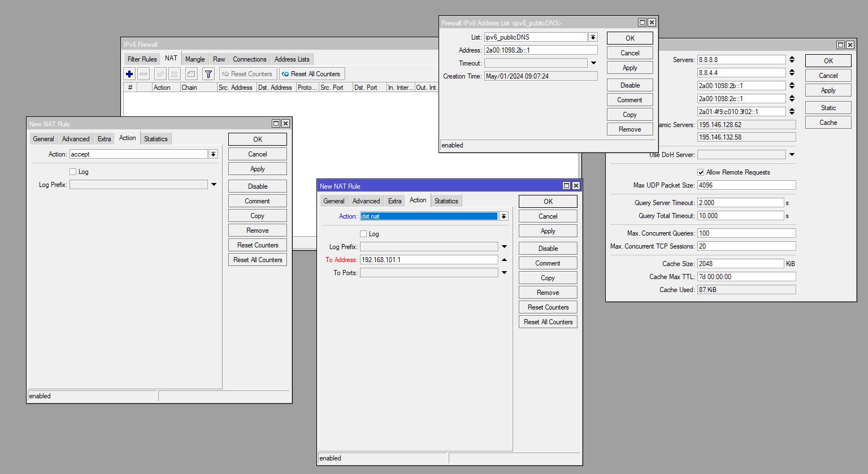Click the To Address field containing 192.168.101.1
Image resolution: width=868 pixels, height=474 pixels.
click(x=429, y=259)
